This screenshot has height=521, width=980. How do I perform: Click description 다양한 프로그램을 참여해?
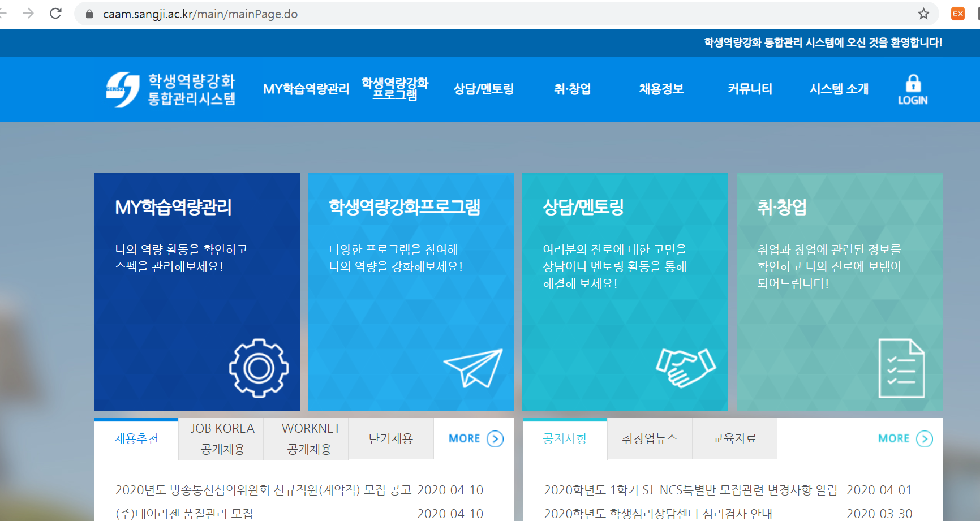394,249
